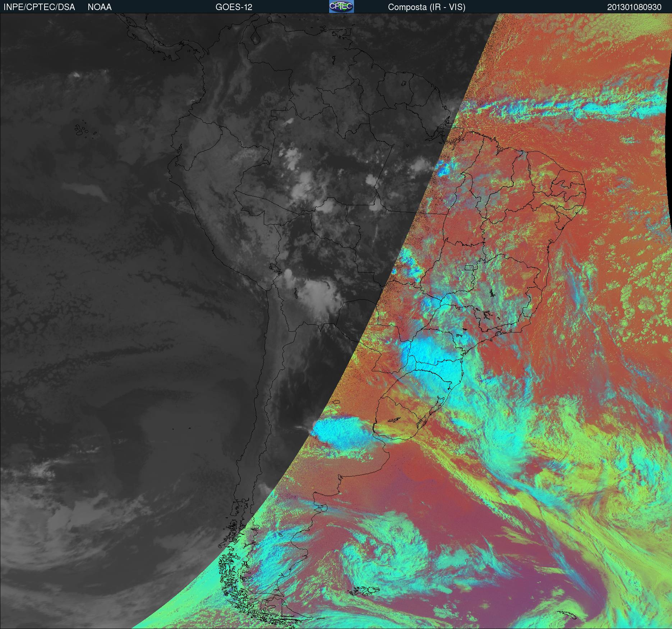Select the Composta (IR - VIS) label

(427, 7)
